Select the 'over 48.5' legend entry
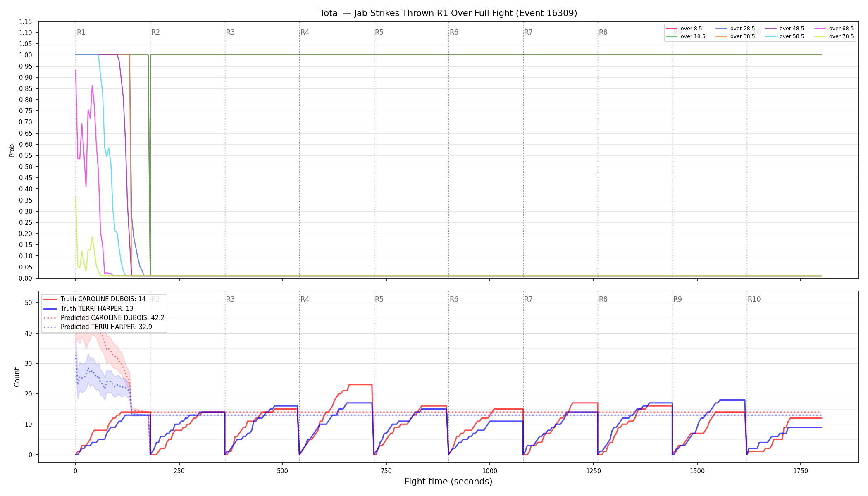The width and height of the screenshot is (868, 496). click(785, 29)
